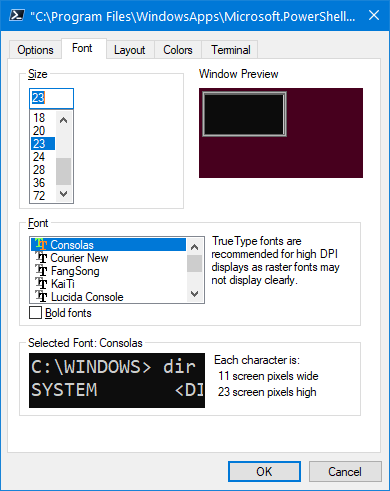
Task: Select size 18 in the size list
Action: [x=43, y=118]
